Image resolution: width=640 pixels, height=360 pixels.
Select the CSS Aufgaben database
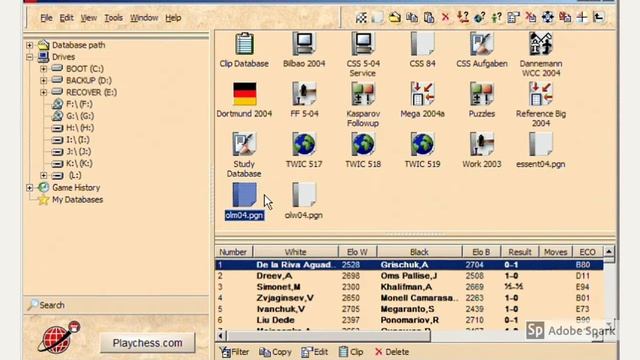(x=482, y=44)
